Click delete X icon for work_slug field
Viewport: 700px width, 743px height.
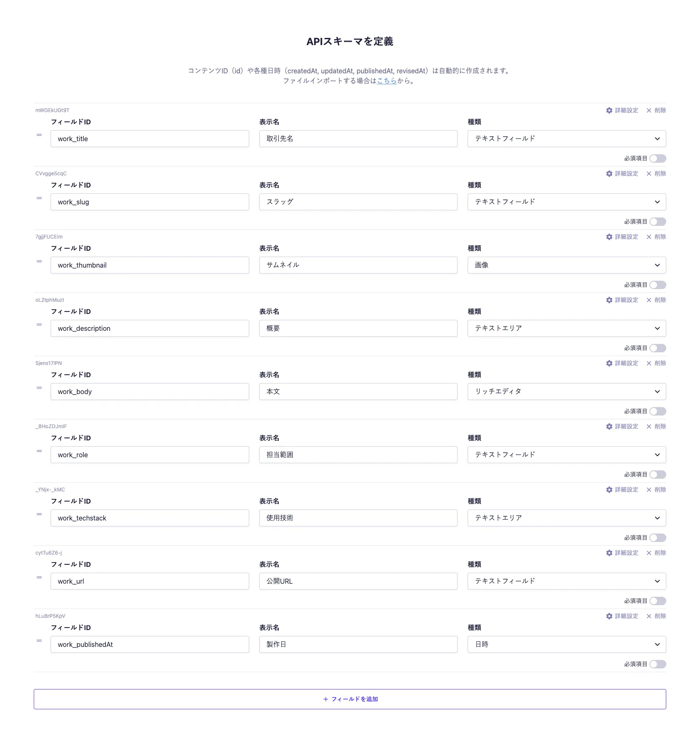pos(649,174)
